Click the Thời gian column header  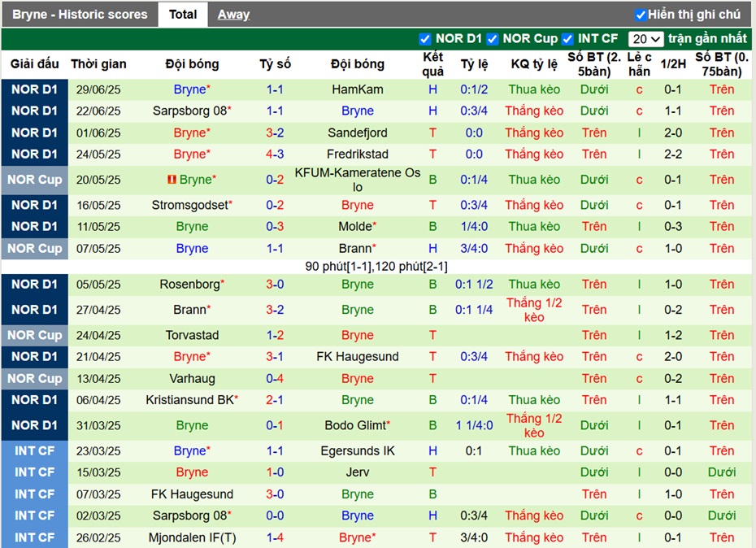(98, 64)
